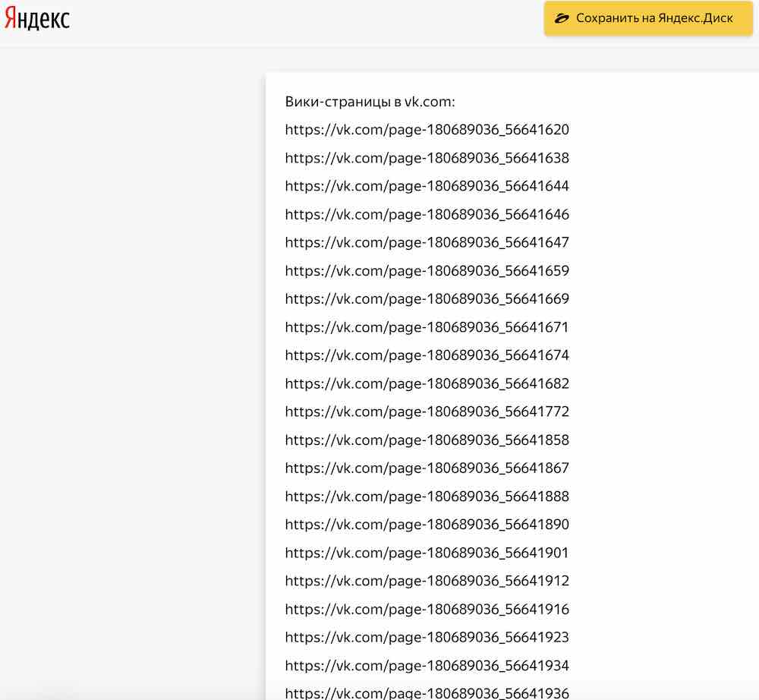Open the link ending in 56641659
Image resolution: width=759 pixels, height=700 pixels.
click(427, 270)
